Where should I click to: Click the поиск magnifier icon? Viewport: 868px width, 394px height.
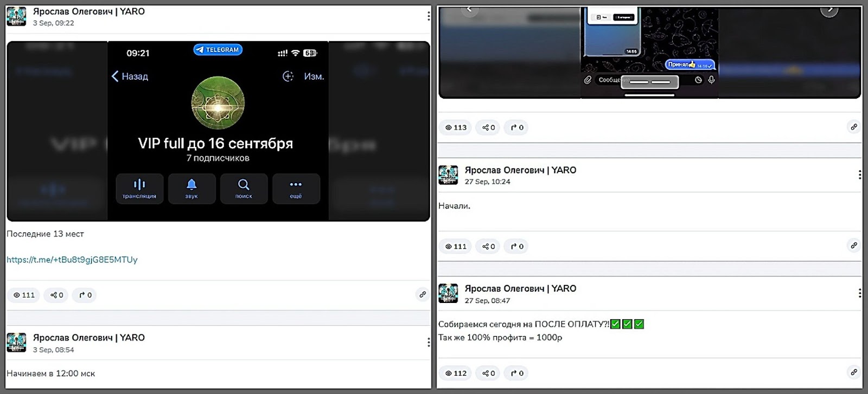click(x=244, y=185)
